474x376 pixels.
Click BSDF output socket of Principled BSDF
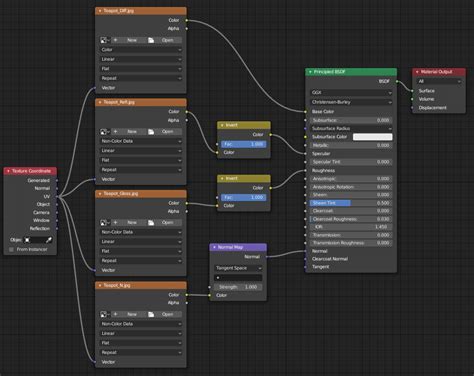pos(397,81)
